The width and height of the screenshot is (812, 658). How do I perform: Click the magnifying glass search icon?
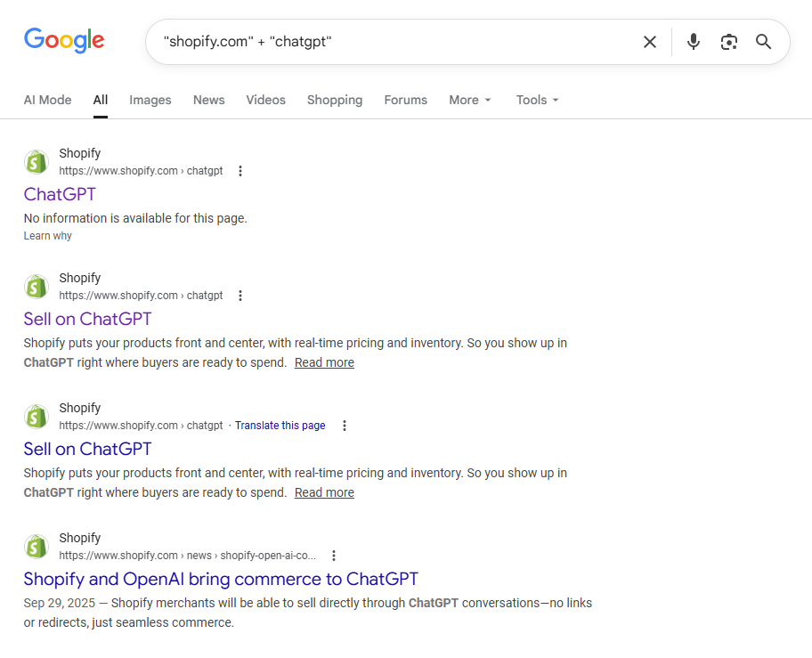[763, 41]
